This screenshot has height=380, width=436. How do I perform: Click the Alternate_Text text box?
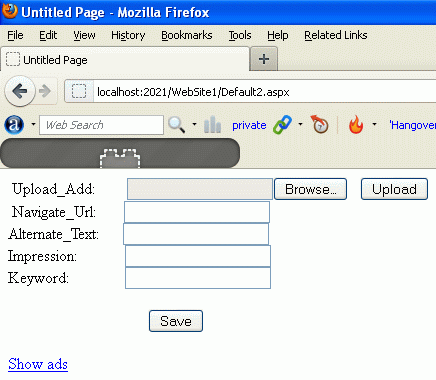(x=196, y=234)
